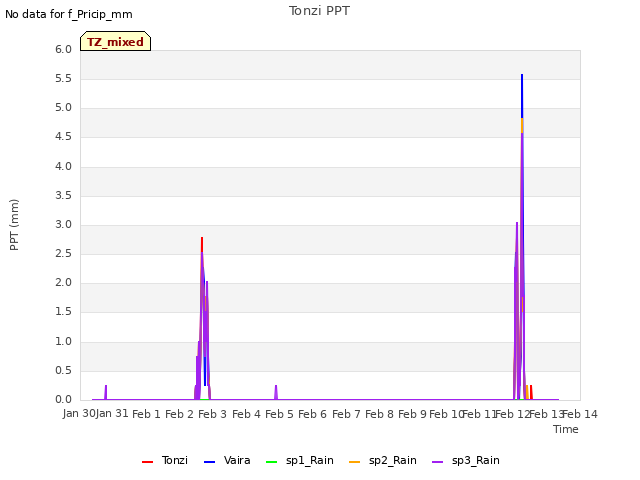Click the Tonzi legend label
This screenshot has width=640, height=480.
click(x=175, y=460)
